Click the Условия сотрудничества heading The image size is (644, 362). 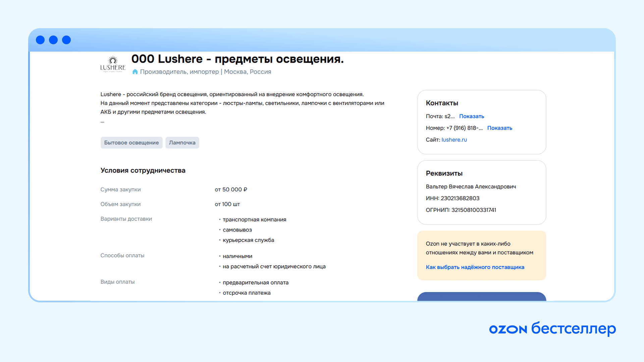tap(143, 170)
